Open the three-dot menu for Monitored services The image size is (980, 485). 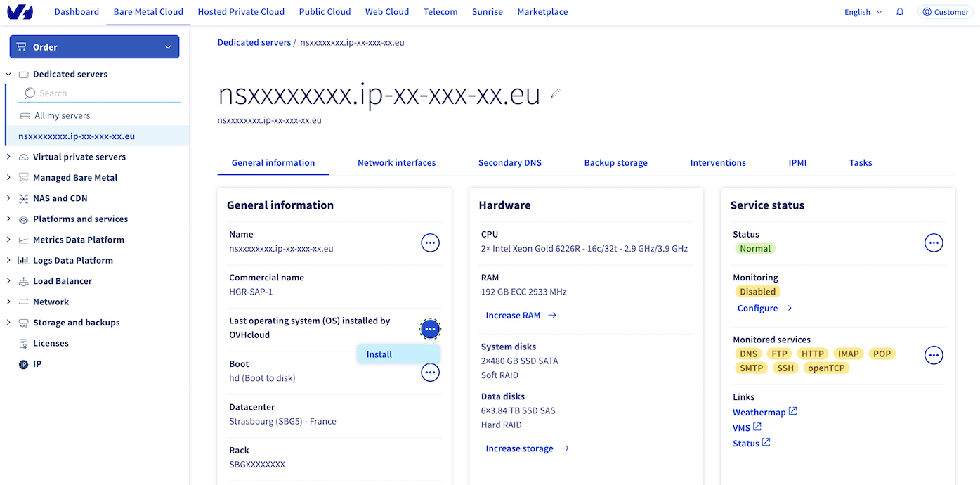point(934,356)
